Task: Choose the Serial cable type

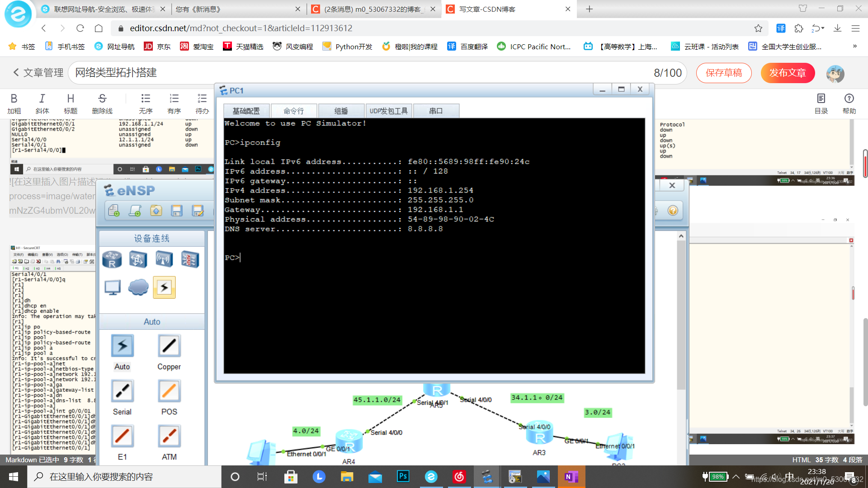Action: [122, 391]
